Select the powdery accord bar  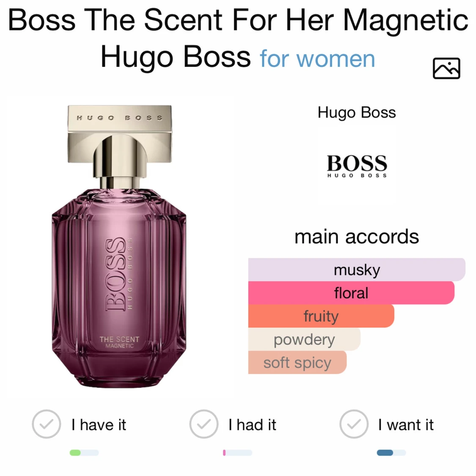304,339
